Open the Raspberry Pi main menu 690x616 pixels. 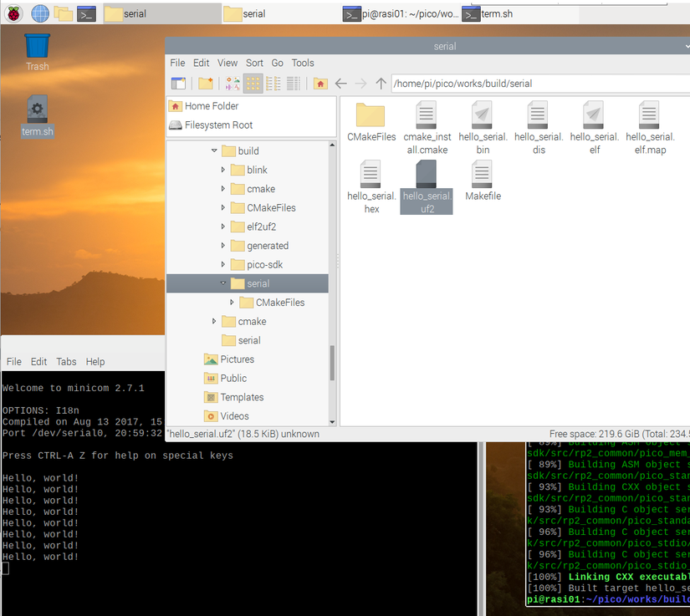coord(14,13)
